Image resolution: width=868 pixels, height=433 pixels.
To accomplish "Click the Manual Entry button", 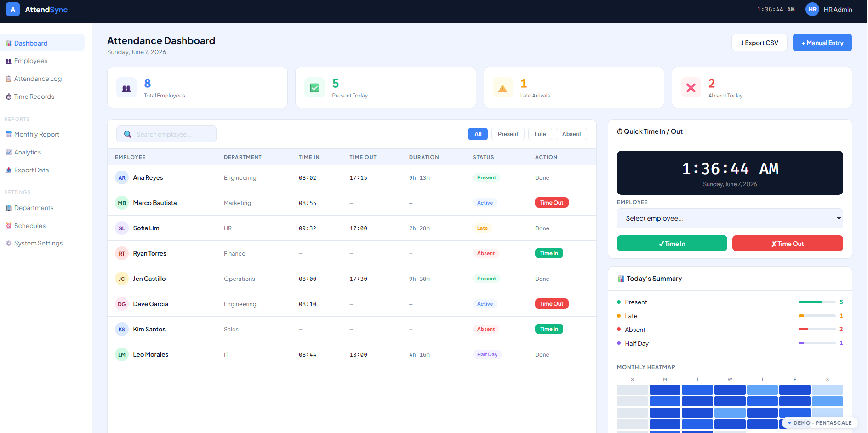I will click(822, 43).
